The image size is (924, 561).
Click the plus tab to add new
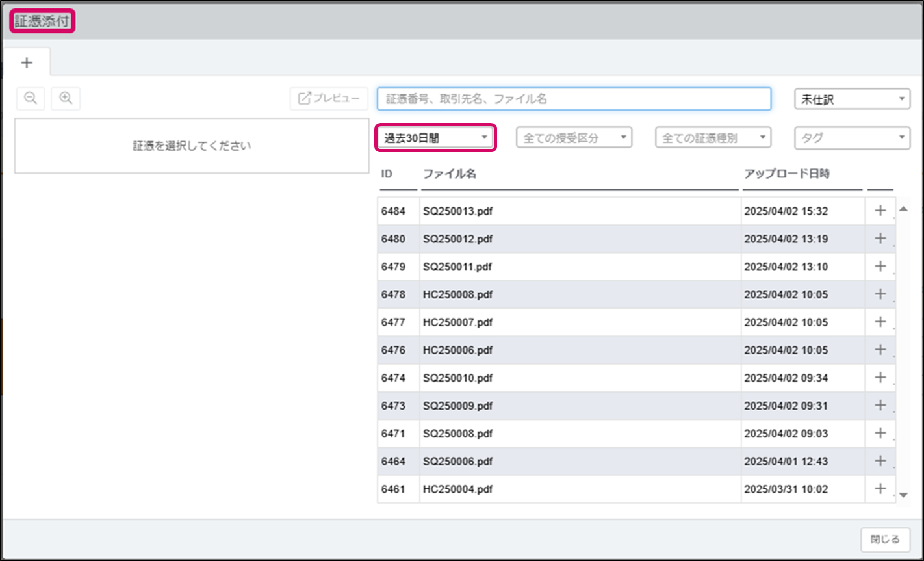pos(27,62)
